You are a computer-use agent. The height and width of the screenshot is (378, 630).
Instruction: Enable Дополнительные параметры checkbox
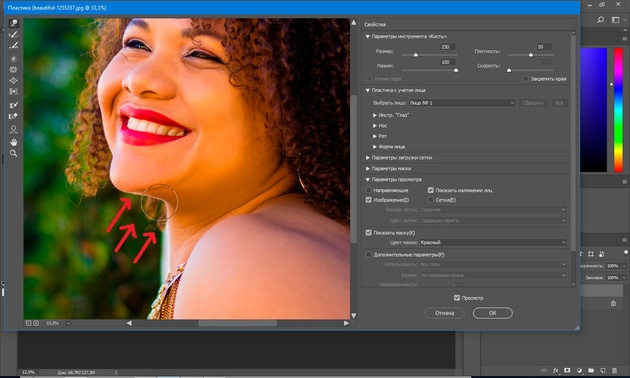click(368, 255)
